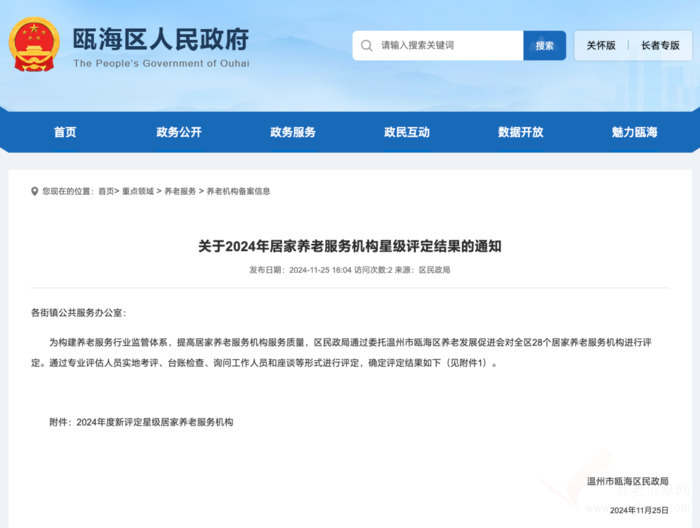Click 养老机构备案信息 breadcrumb link
This screenshot has width=700, height=528.
[238, 191]
